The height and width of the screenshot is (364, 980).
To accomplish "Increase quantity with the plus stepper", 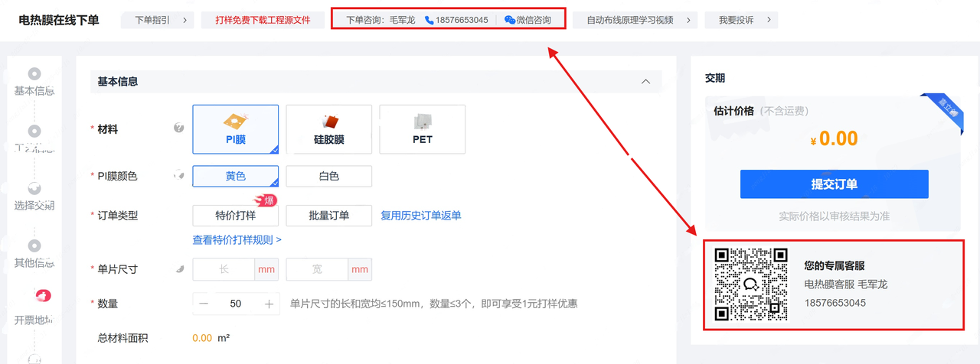I will [x=269, y=304].
